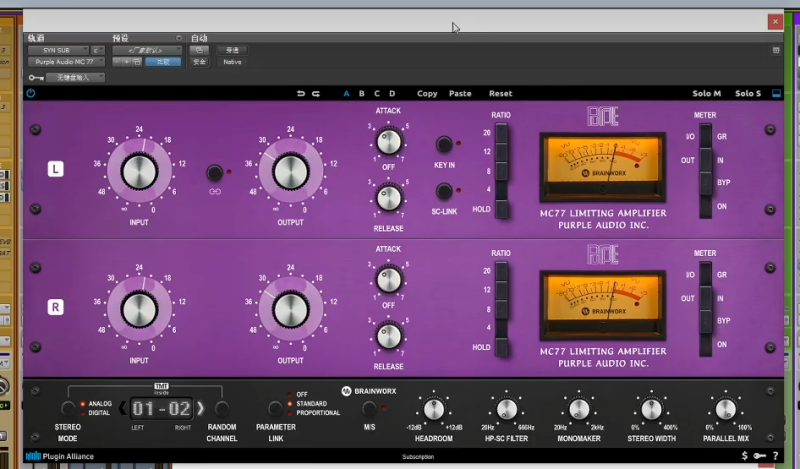Toggle the KEY IN button
The image size is (800, 469).
point(444,144)
